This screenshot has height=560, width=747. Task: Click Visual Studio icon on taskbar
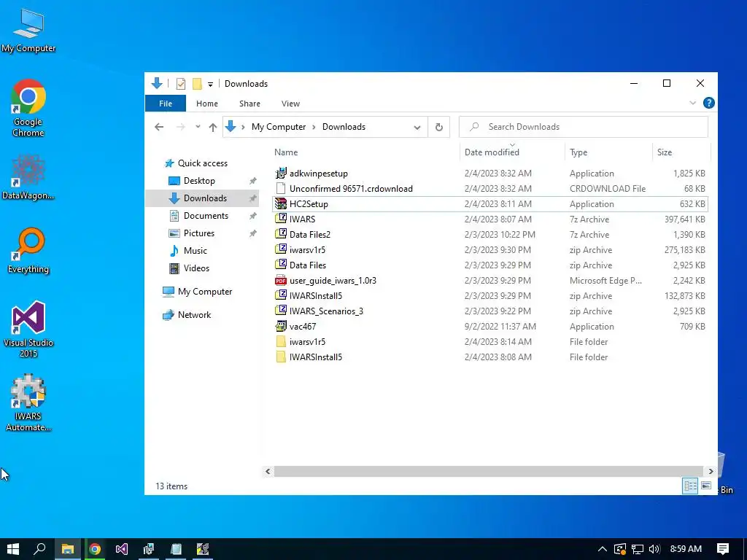tap(122, 549)
